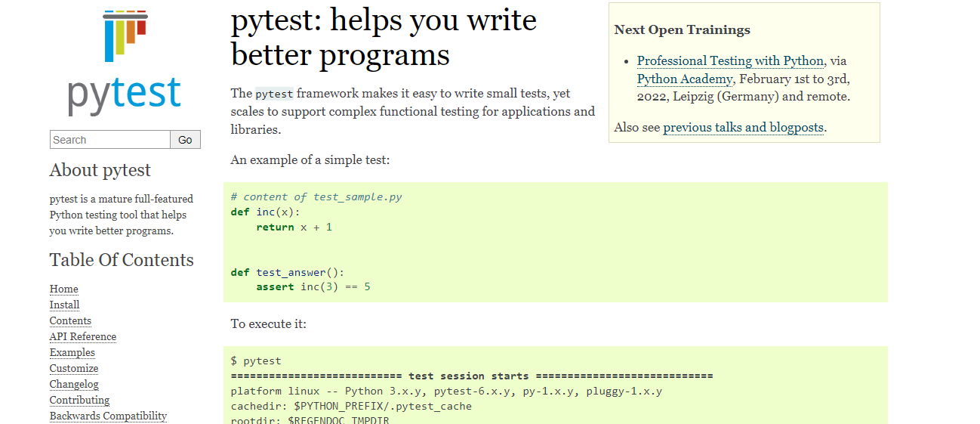The width and height of the screenshot is (980, 424).
Task: Go to Contents in the table of contents
Action: 71,321
